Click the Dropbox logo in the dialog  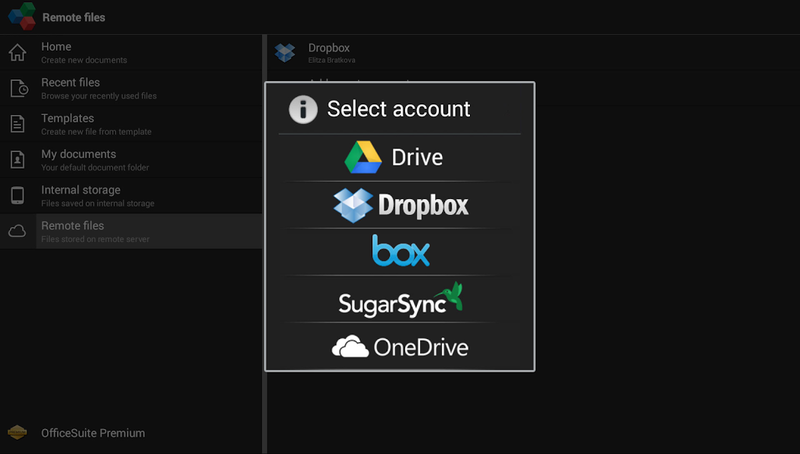[353, 205]
